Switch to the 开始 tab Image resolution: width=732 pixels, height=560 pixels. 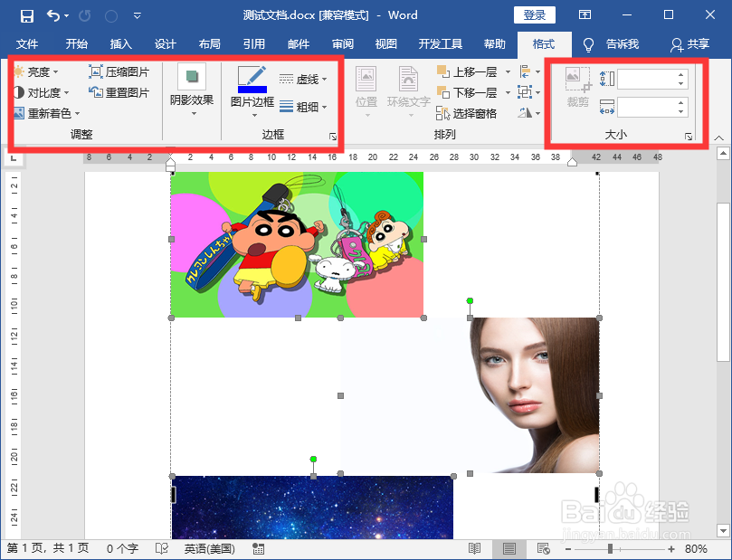[77, 43]
